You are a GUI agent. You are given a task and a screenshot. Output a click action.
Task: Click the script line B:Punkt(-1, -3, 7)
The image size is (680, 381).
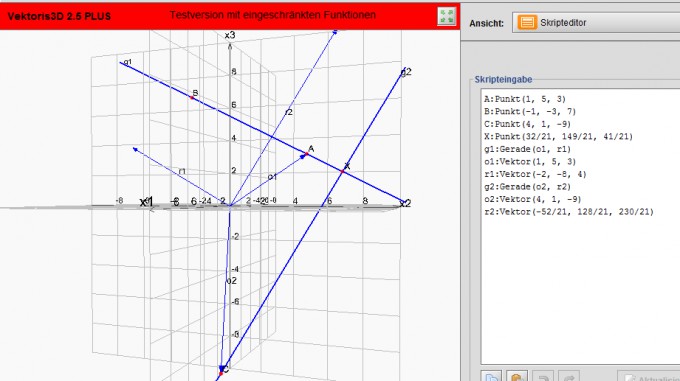(x=530, y=112)
